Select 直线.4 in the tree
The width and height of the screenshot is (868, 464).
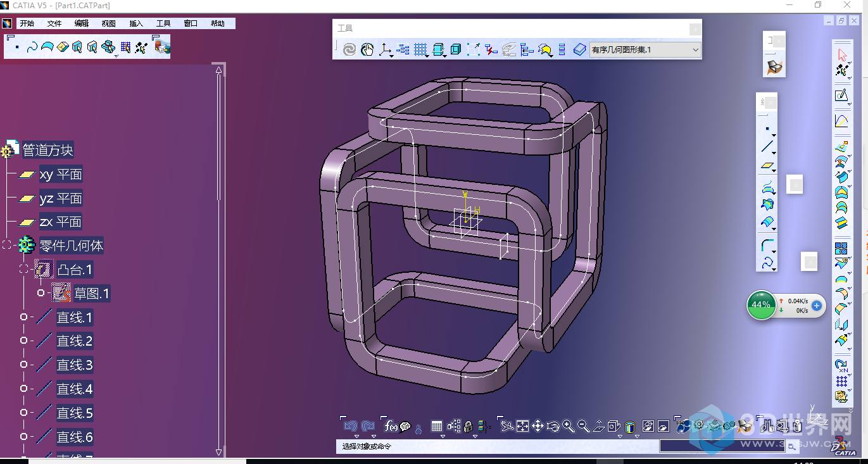click(75, 389)
